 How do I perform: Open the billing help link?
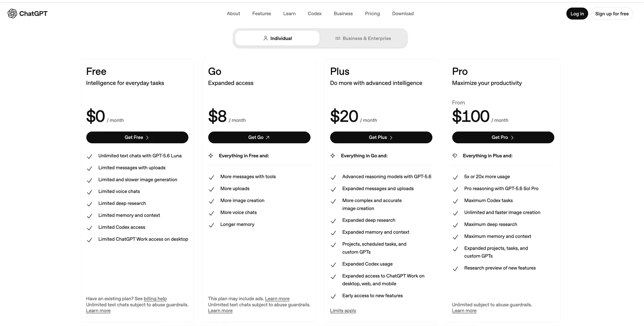(155, 299)
